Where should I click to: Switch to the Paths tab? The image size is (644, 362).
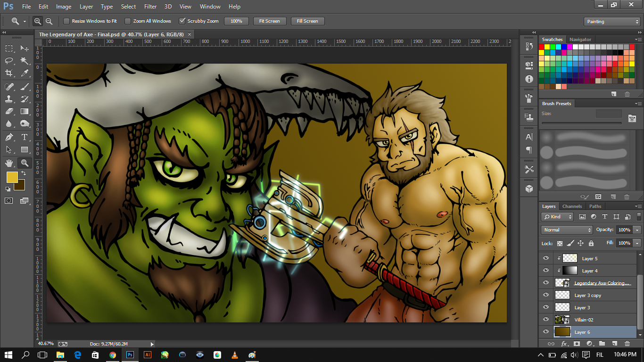click(x=595, y=206)
